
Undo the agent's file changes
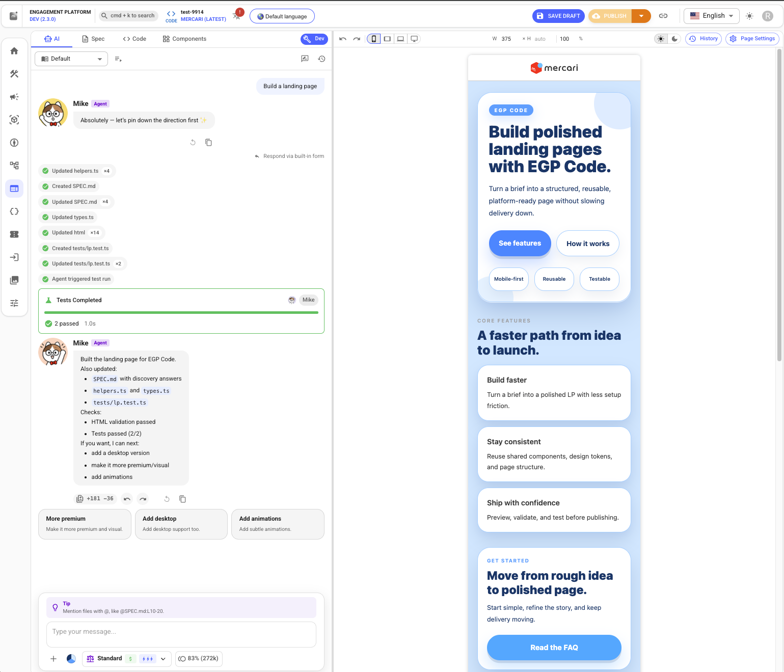click(127, 499)
